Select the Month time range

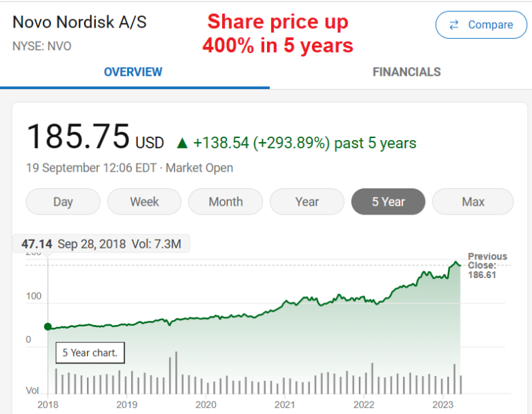pyautogui.click(x=226, y=202)
